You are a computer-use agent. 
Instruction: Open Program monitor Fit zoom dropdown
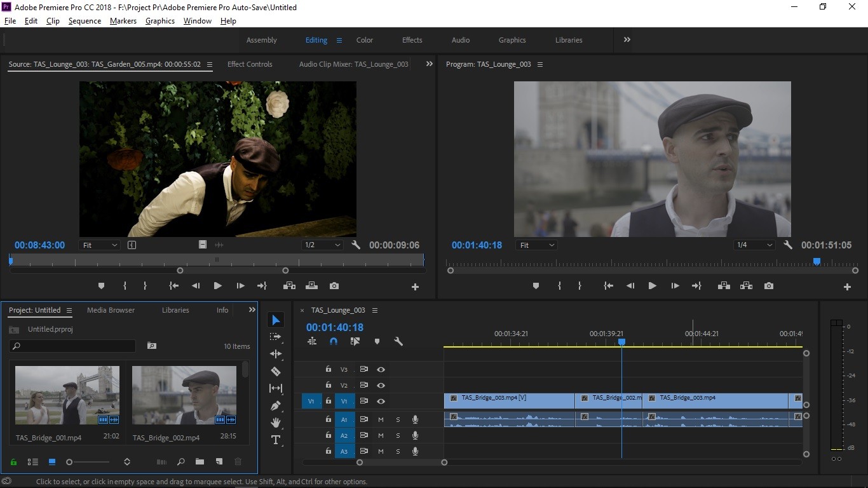pos(536,245)
